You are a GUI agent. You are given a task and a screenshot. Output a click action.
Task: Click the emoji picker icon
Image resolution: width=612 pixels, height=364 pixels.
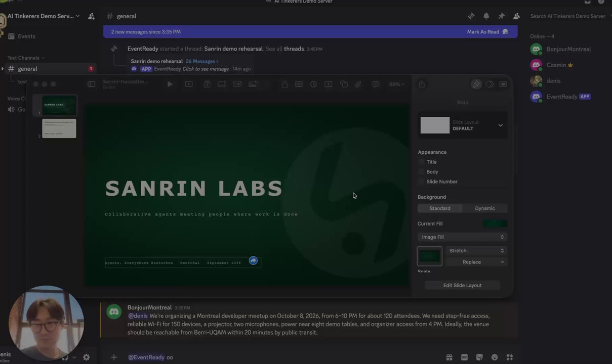pyautogui.click(x=495, y=357)
